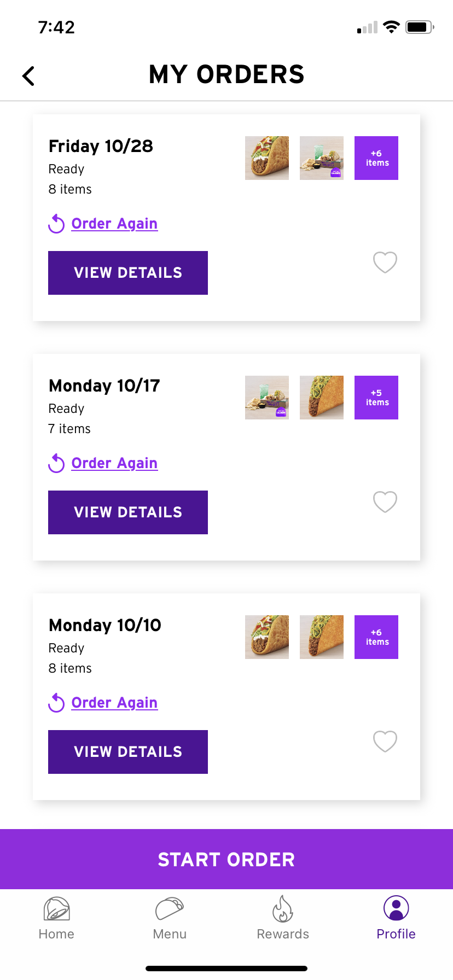Tap first taco thumbnail in Friday 10/28 order
Screen dimensions: 453x980
tap(267, 158)
